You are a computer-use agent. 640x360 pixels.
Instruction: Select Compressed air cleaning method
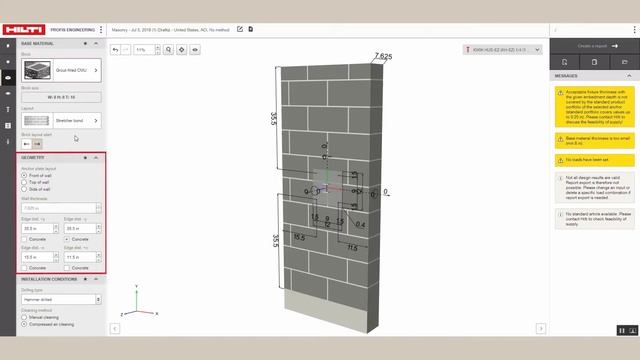pos(24,324)
